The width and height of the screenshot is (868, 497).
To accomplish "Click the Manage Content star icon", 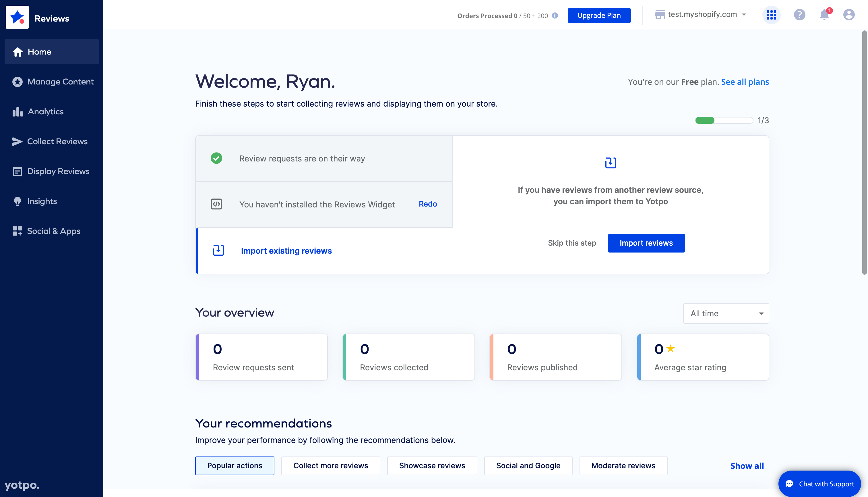I will [x=18, y=82].
